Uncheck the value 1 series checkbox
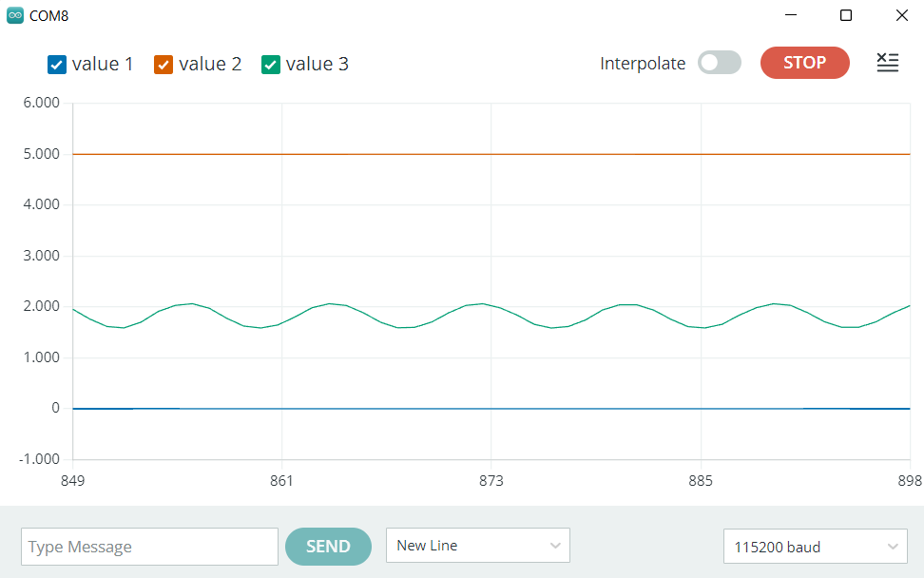Viewport: 924px width, 578px height. [56, 65]
